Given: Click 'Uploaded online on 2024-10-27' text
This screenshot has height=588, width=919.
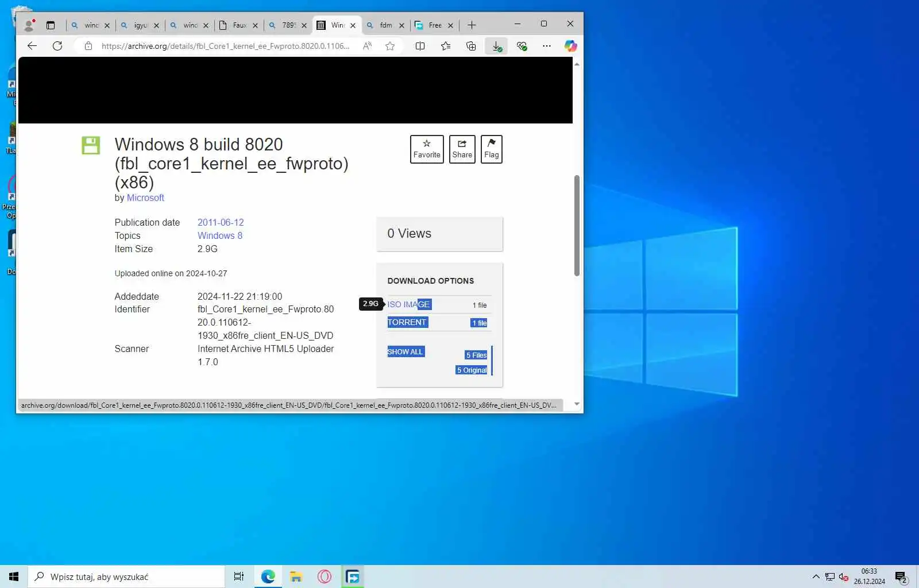Looking at the screenshot, I should pos(171,273).
